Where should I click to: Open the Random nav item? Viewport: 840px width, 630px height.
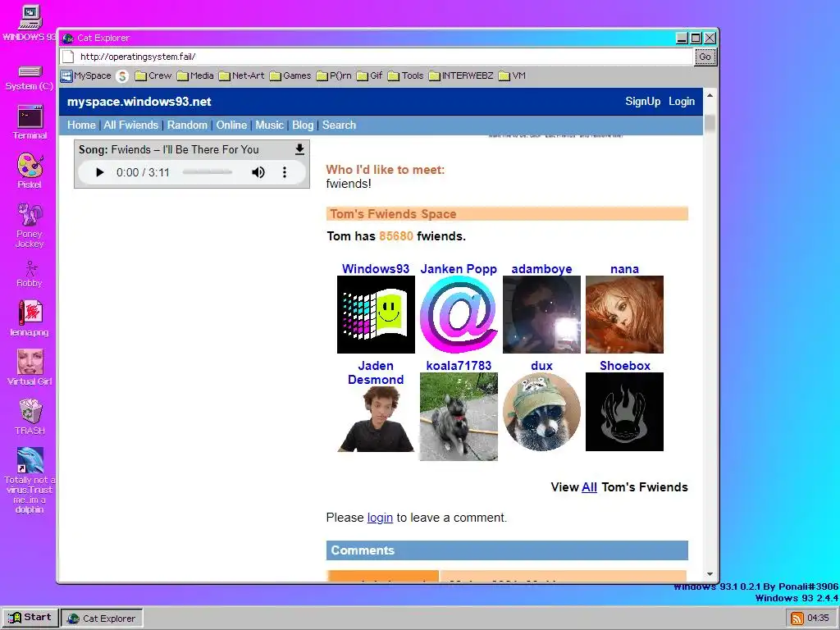point(187,126)
